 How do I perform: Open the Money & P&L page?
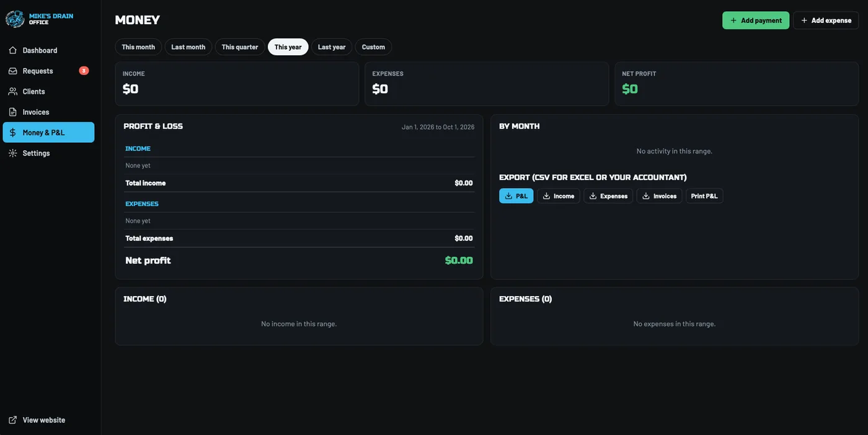point(48,132)
